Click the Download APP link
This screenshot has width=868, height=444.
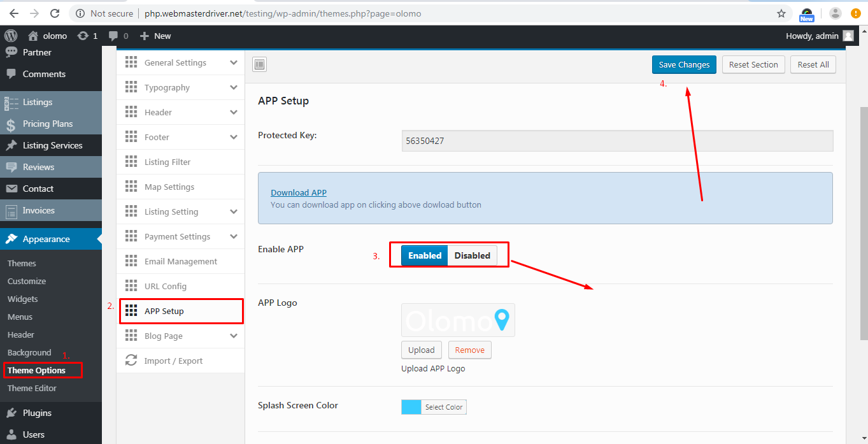pos(299,192)
